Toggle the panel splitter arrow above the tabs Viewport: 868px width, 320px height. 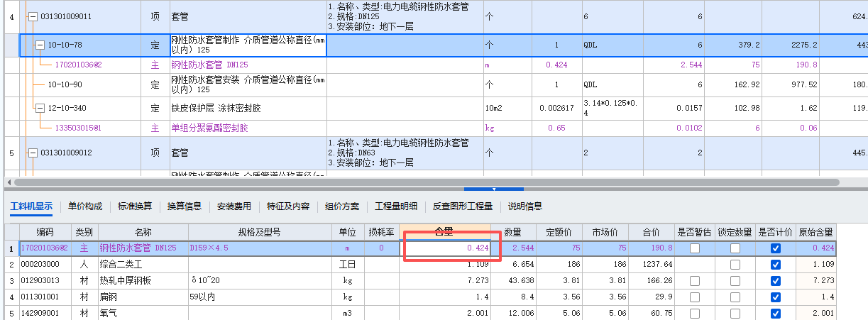(x=493, y=189)
